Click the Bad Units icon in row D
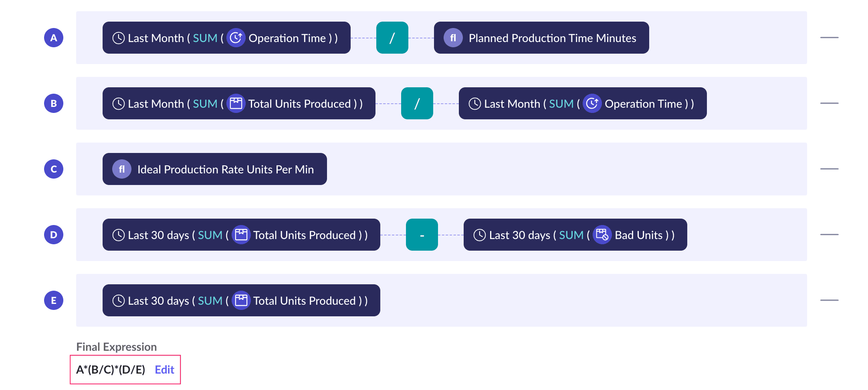Image resolution: width=868 pixels, height=390 pixels. (x=602, y=235)
